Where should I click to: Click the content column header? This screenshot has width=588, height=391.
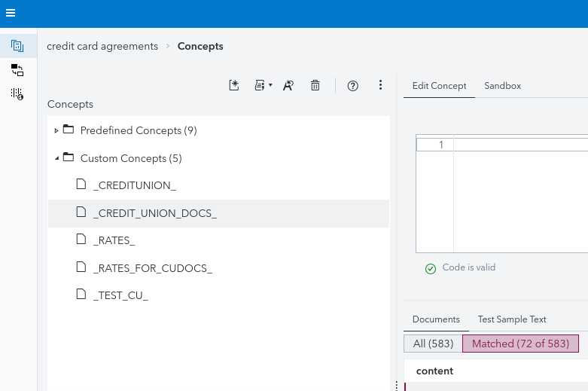coord(434,371)
